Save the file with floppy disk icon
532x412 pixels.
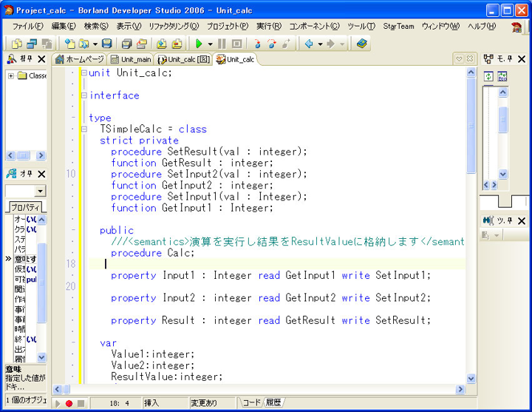coord(107,44)
